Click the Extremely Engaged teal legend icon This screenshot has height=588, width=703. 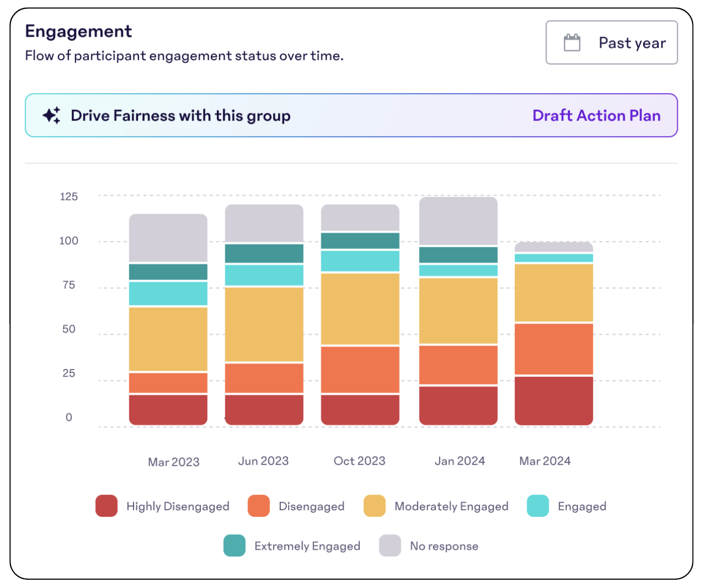click(234, 546)
